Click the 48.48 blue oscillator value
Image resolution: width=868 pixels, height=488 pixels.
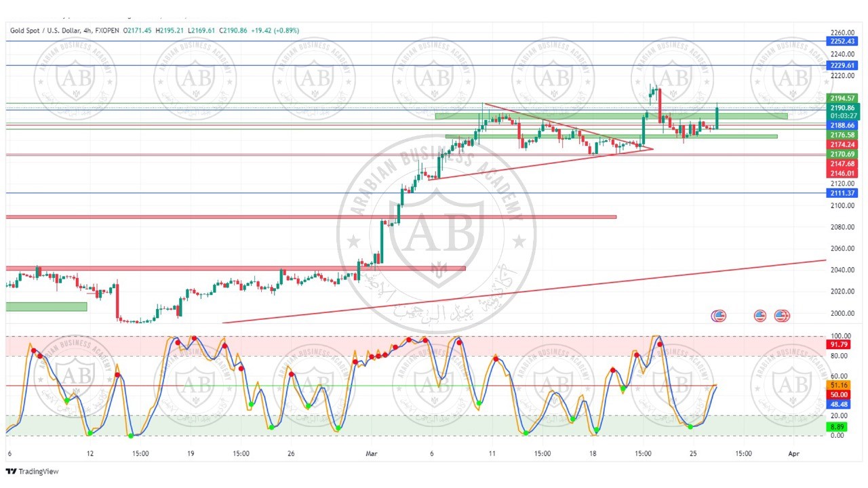coord(837,405)
